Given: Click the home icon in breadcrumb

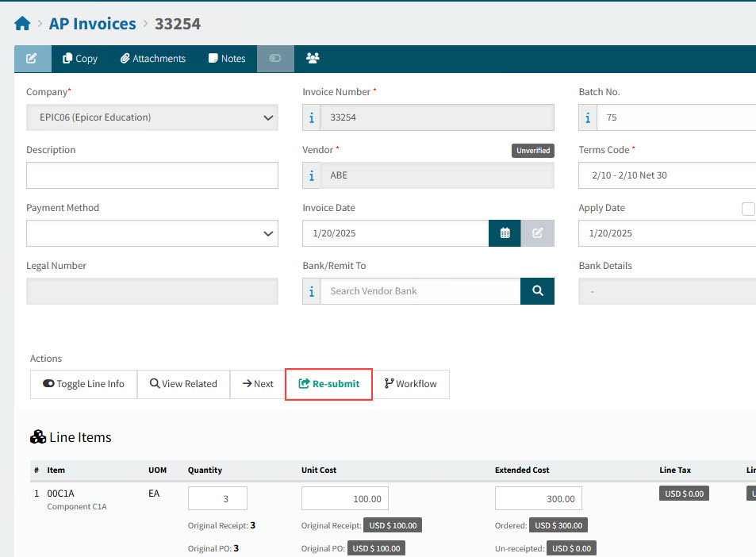Looking at the screenshot, I should click(x=22, y=24).
